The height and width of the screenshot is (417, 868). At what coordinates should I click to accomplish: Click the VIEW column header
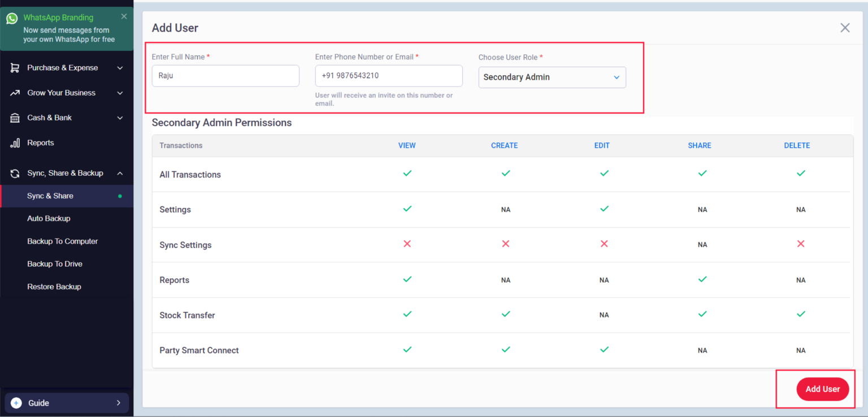tap(407, 146)
